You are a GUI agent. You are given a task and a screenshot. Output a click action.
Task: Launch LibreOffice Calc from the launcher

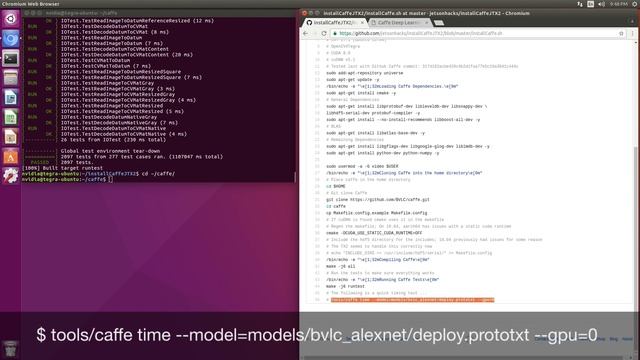[11, 117]
